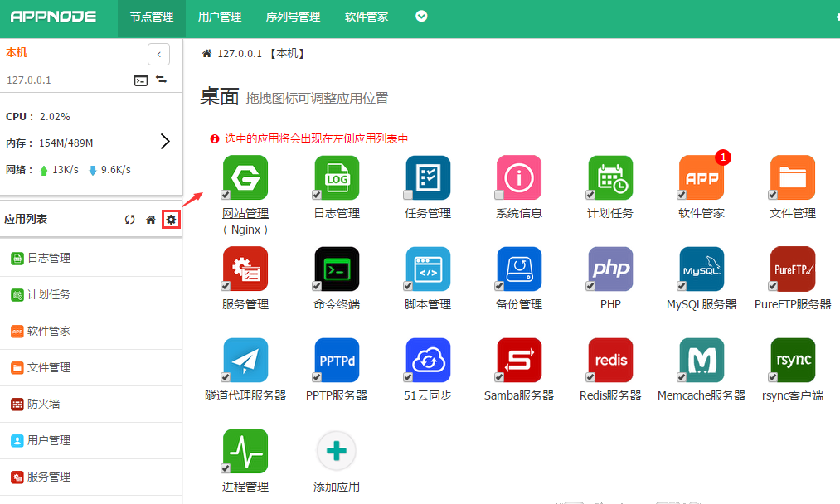840x504 pixels.
Task: Launch the 命令终端 app icon
Action: tap(337, 269)
